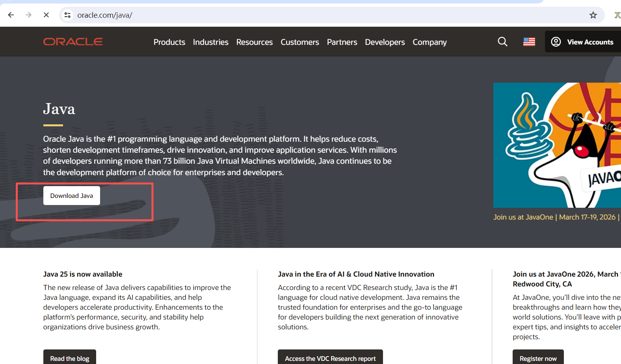Select the US flag country icon
Viewport: 621px width, 364px height.
coord(529,42)
